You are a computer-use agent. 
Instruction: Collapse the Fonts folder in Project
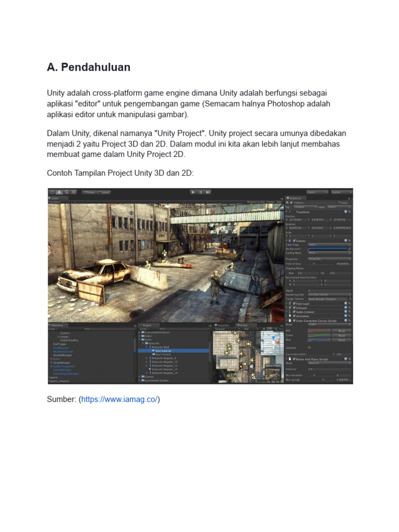pos(139,340)
